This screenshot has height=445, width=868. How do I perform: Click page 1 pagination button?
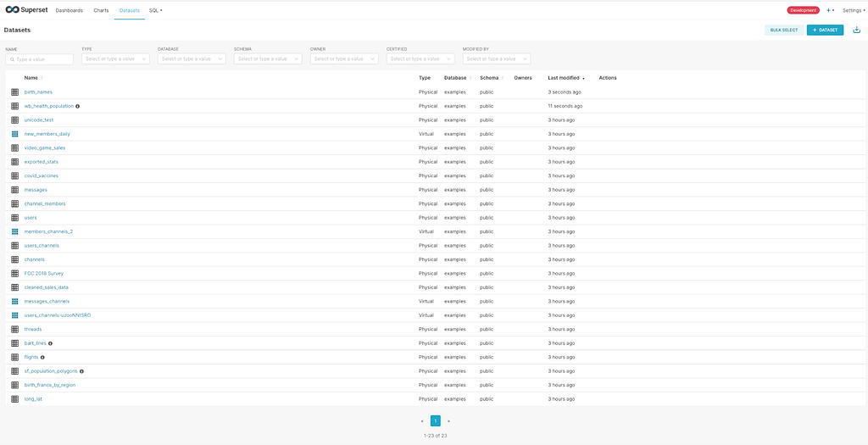[436, 421]
